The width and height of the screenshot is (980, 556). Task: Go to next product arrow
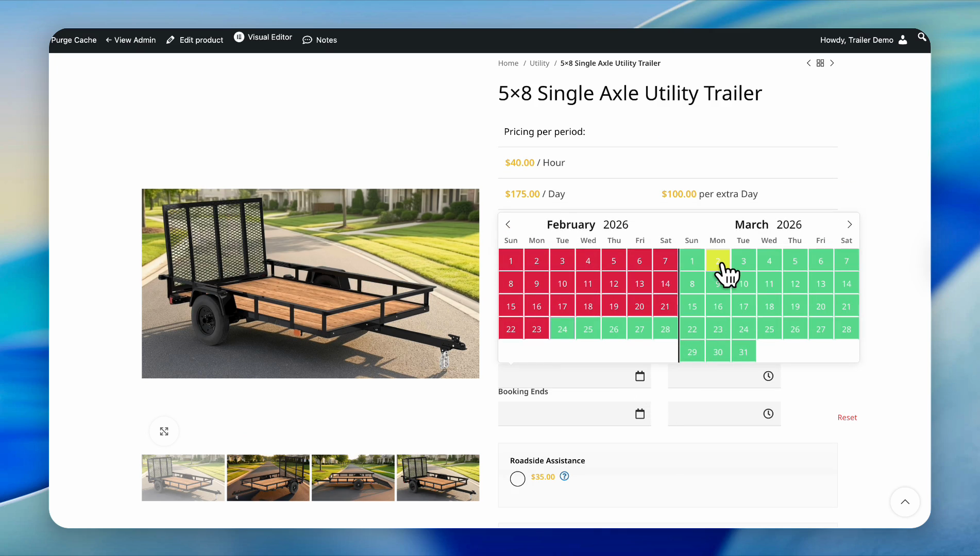click(832, 63)
